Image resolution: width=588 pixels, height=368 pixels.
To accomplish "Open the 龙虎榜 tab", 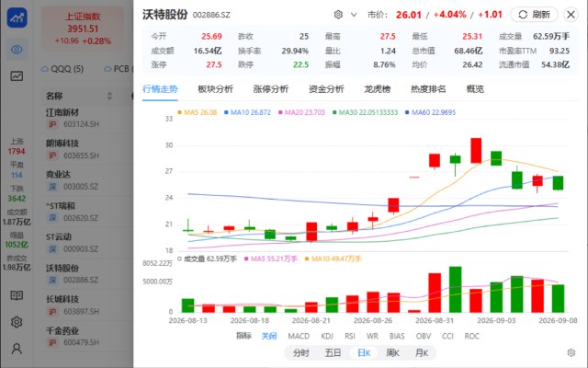I will pos(378,89).
